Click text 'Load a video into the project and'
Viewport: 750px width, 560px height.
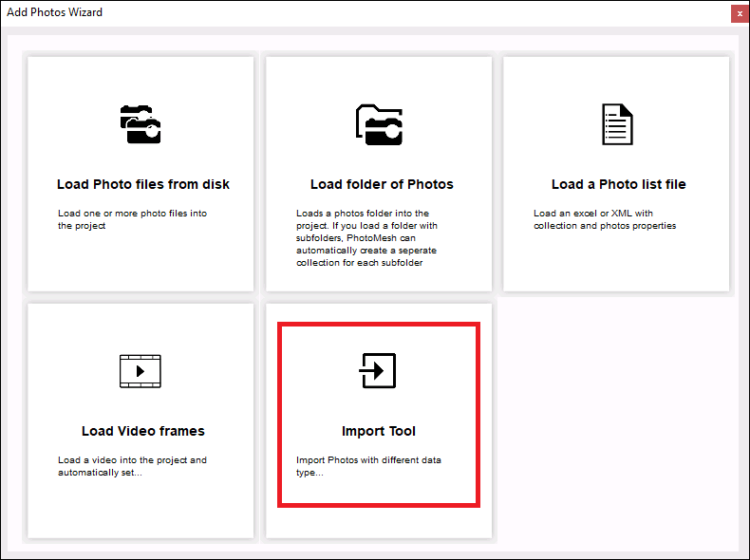133,460
